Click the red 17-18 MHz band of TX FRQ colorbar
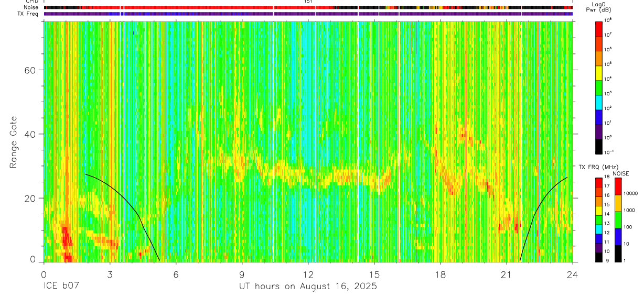 click(x=599, y=182)
